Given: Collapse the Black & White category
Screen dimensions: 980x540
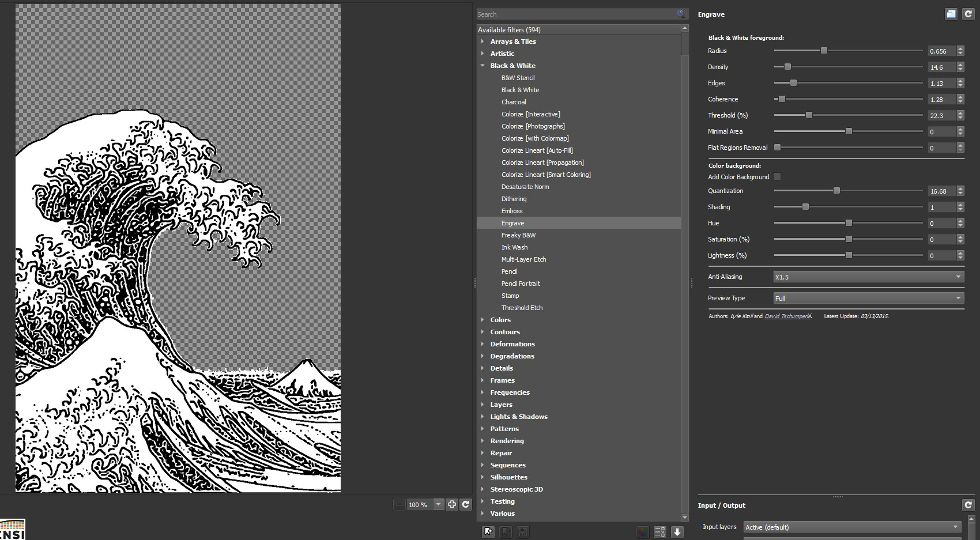Looking at the screenshot, I should (x=483, y=66).
